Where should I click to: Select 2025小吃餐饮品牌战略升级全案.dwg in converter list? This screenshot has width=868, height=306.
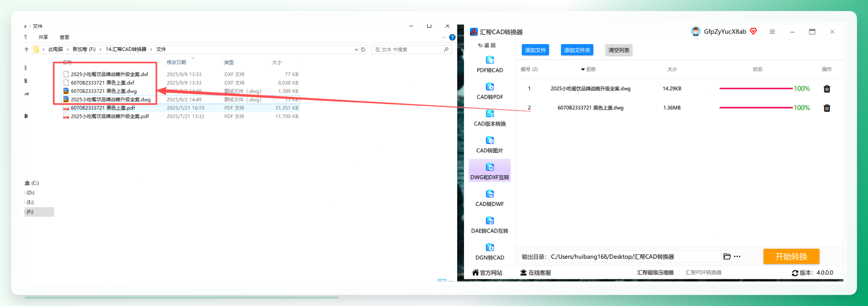point(590,89)
